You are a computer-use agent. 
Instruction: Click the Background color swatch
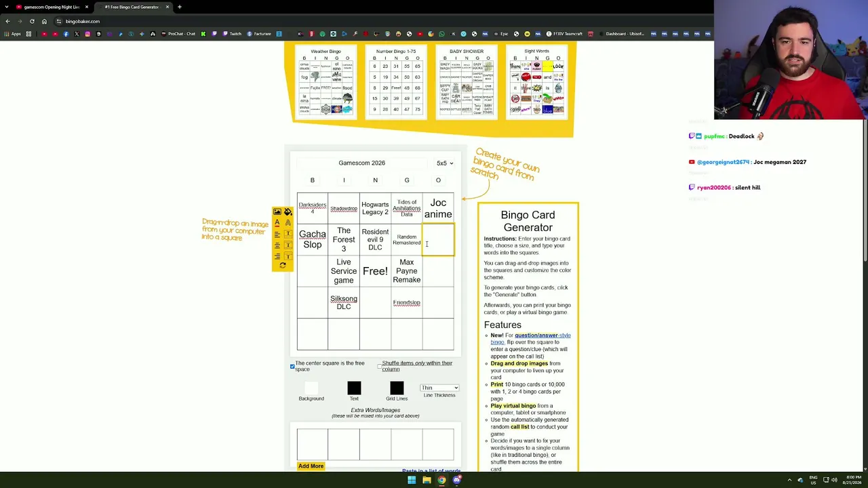(x=311, y=388)
